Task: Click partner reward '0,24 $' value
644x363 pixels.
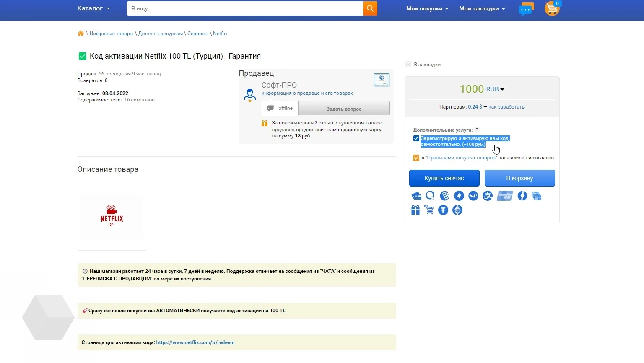Action: [x=475, y=107]
